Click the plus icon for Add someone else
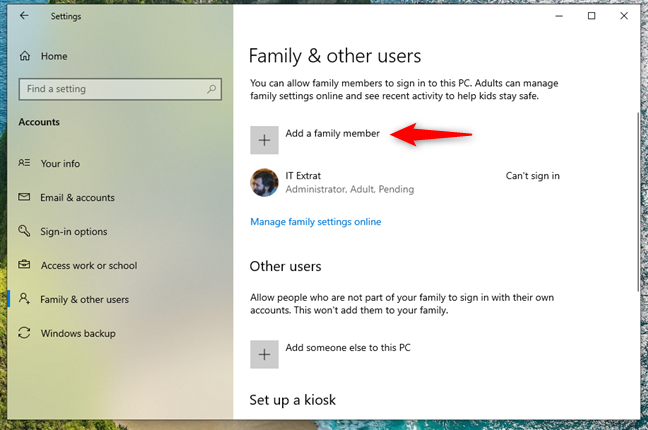 click(x=264, y=354)
